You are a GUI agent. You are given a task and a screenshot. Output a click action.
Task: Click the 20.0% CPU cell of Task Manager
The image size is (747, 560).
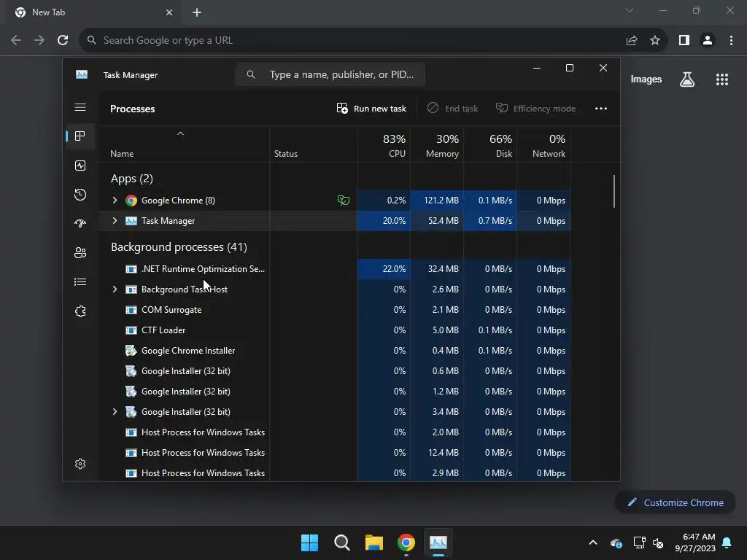tap(384, 221)
